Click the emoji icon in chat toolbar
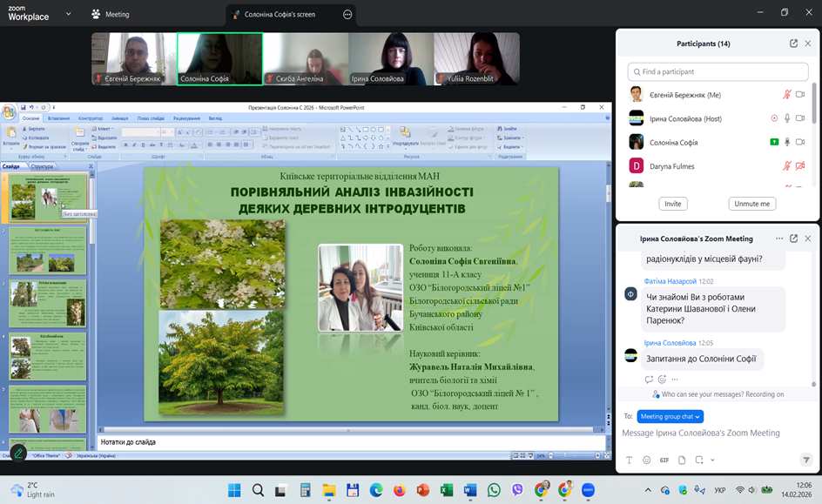This screenshot has width=822, height=504. point(646,460)
